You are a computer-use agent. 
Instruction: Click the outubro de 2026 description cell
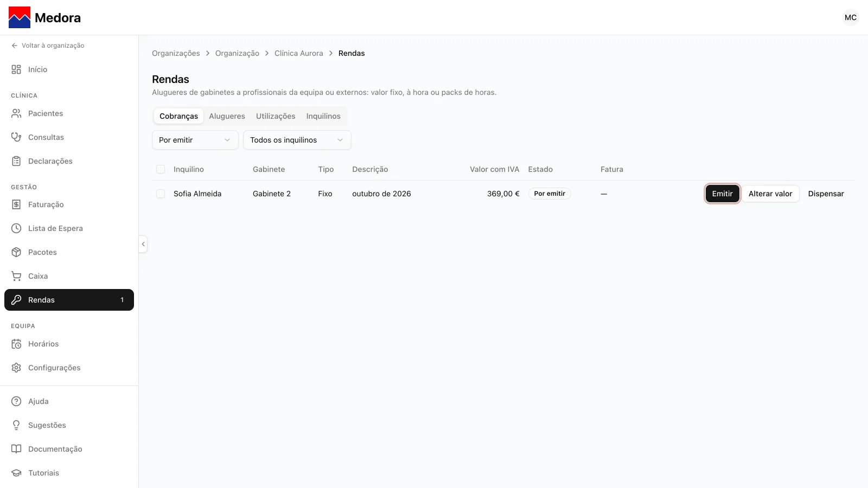coord(381,194)
